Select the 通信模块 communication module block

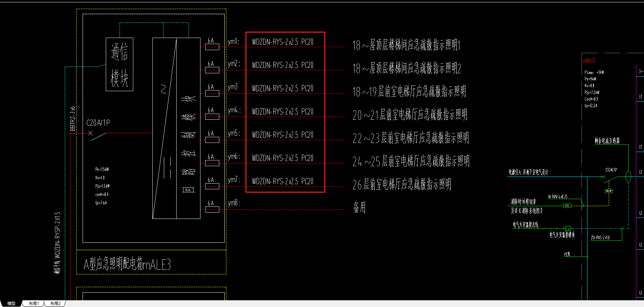120,64
